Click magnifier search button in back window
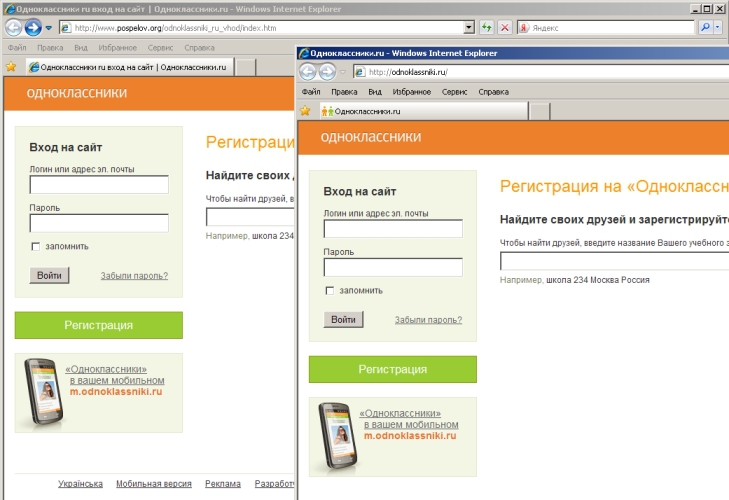 pos(705,28)
